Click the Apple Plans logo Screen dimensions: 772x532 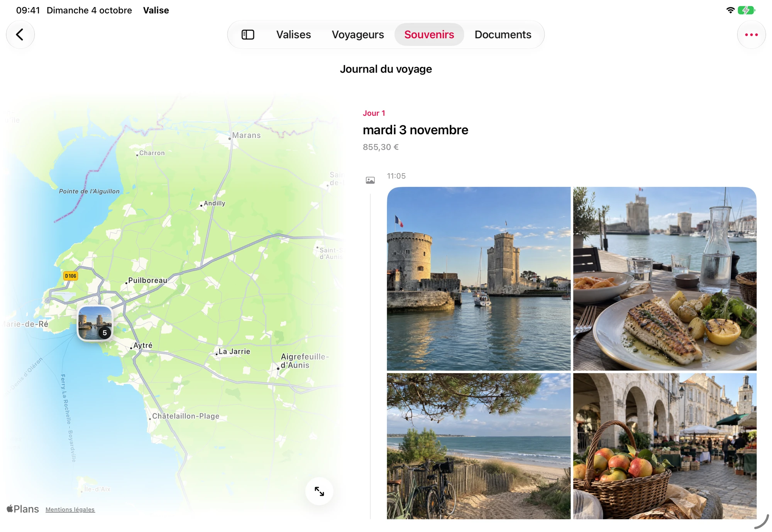[x=23, y=509]
